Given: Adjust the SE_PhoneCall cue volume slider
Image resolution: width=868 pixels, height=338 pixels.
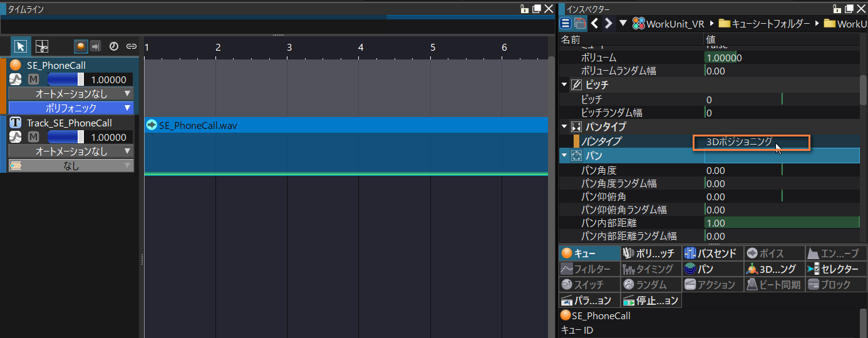Looking at the screenshot, I should (66, 79).
